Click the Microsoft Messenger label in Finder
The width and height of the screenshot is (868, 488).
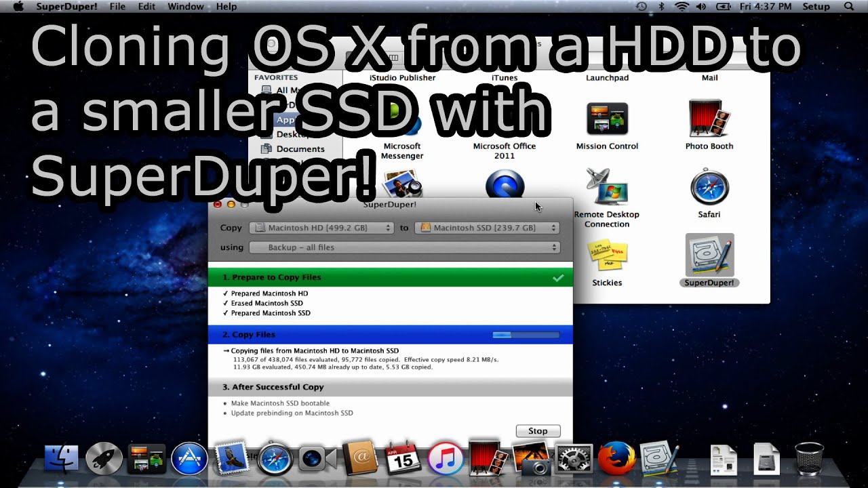click(402, 150)
